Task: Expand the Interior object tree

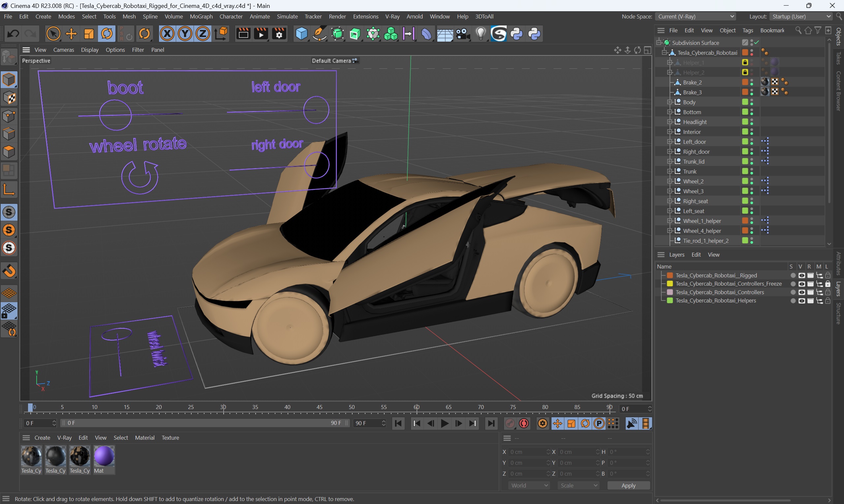Action: coord(670,132)
